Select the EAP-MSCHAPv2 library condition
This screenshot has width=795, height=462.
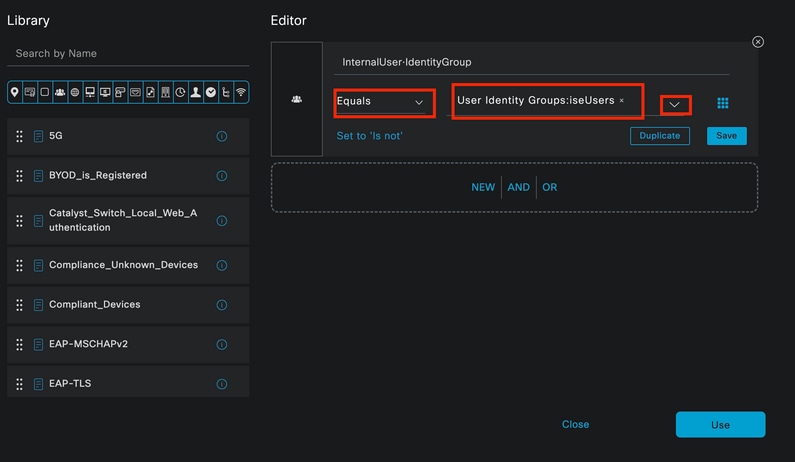click(x=128, y=344)
